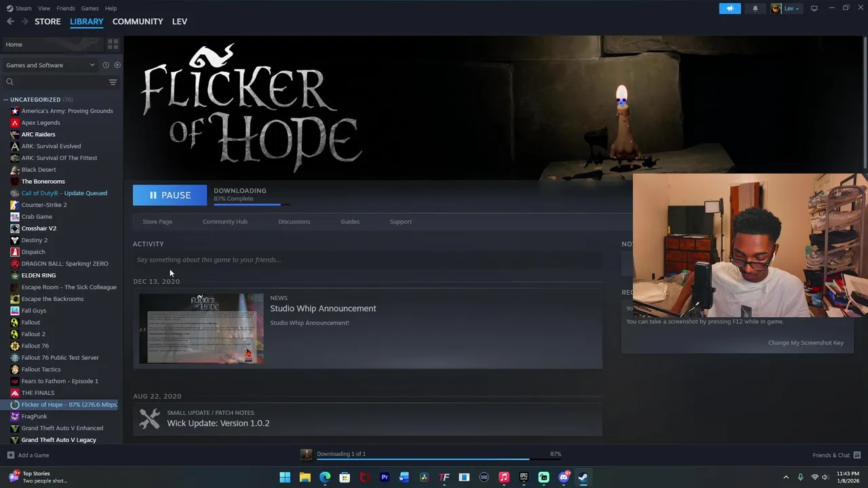Viewport: 868px width, 488px height.
Task: Click the Counter-Strike 2 game icon
Action: coord(15,205)
